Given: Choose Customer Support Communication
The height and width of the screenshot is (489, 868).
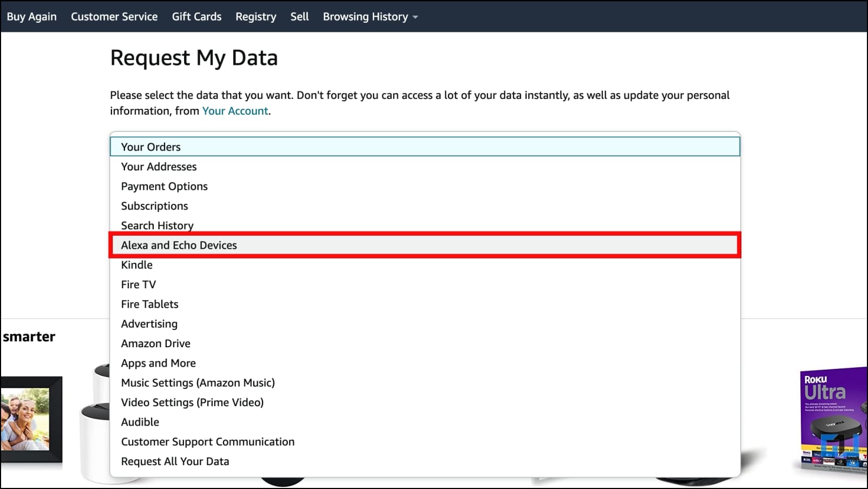Looking at the screenshot, I should (425, 442).
